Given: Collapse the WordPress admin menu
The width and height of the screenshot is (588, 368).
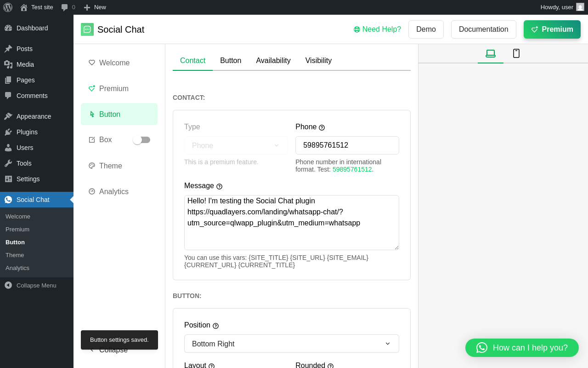Looking at the screenshot, I should click(x=30, y=285).
